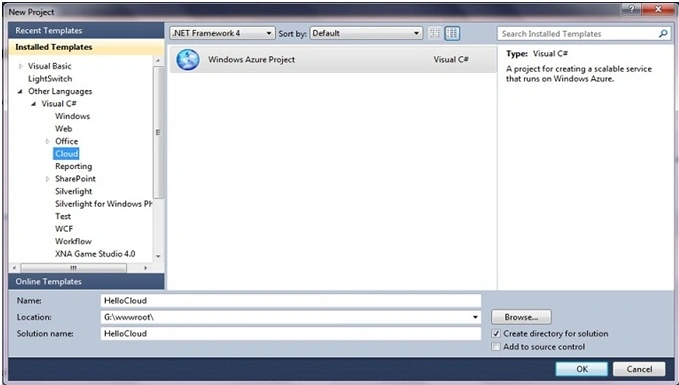The width and height of the screenshot is (679, 385).
Task: Expand the Office tree node
Action: coord(48,142)
